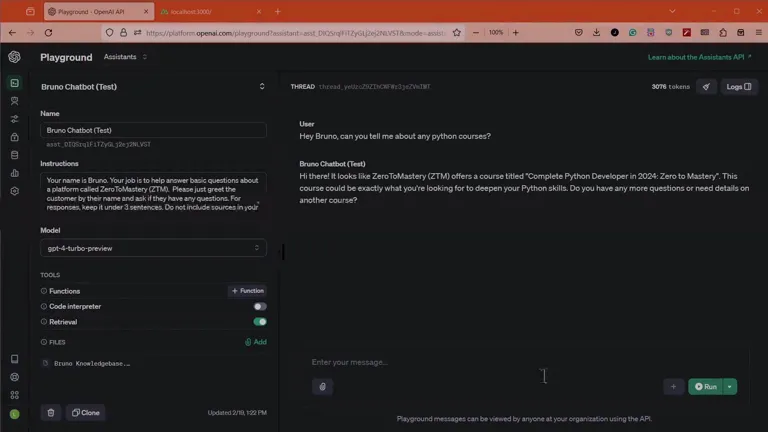Click the assistant ID under Name
The width and height of the screenshot is (768, 432).
pos(98,144)
